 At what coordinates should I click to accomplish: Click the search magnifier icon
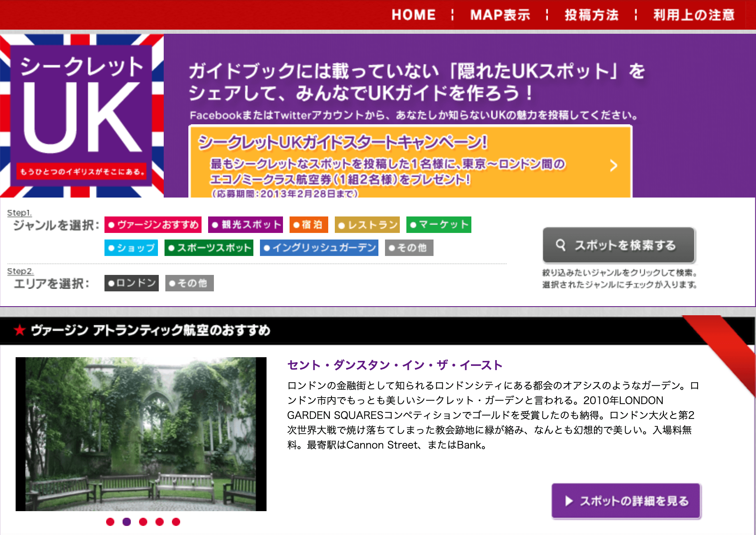(x=560, y=245)
